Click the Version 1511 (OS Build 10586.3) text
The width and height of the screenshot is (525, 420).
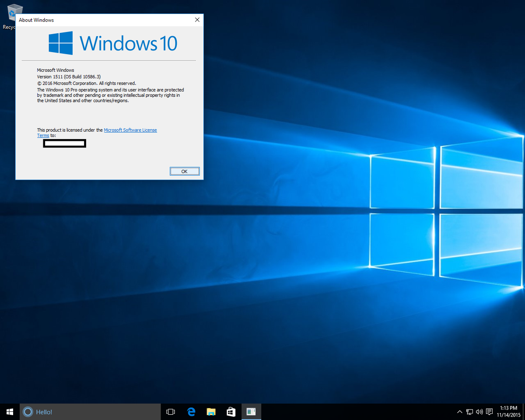coord(69,77)
